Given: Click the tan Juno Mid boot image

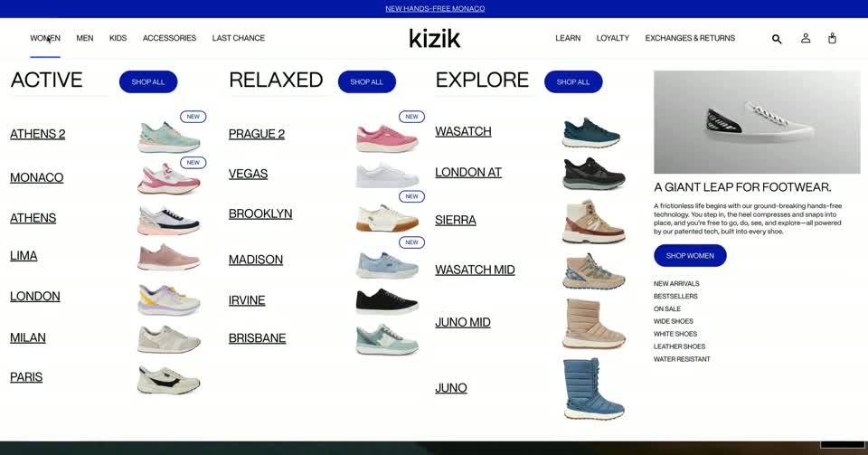Looking at the screenshot, I should (x=594, y=324).
